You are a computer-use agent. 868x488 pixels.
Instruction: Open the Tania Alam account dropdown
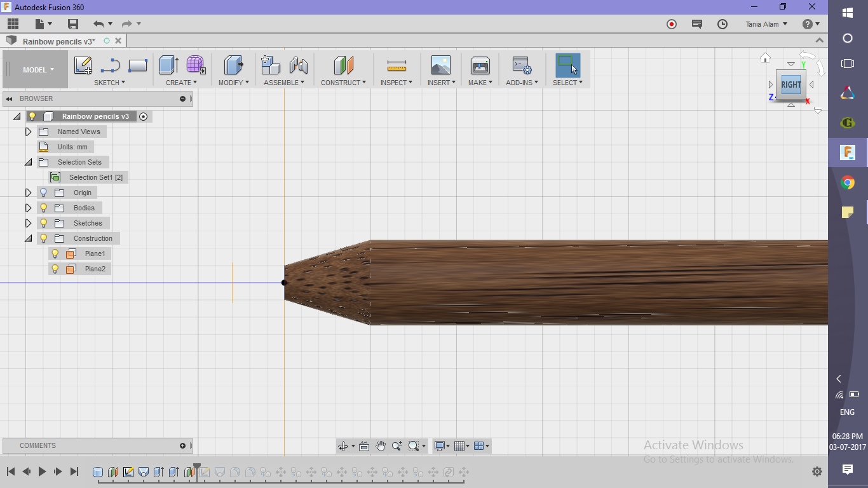[766, 24]
